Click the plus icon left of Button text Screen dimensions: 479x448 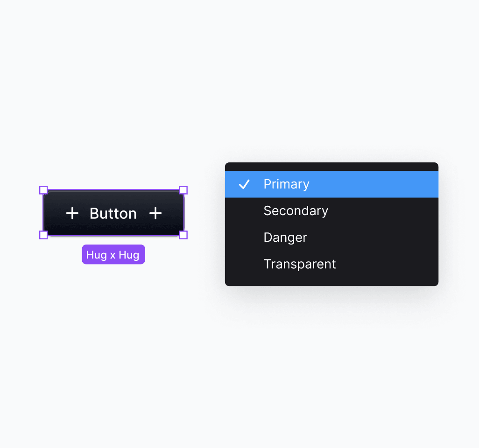[x=72, y=213]
